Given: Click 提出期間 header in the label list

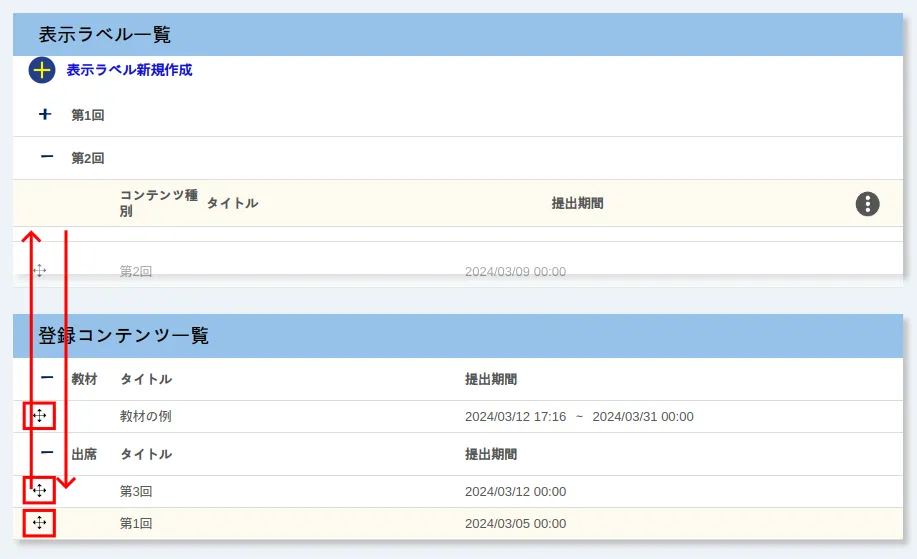Looking at the screenshot, I should (577, 204).
